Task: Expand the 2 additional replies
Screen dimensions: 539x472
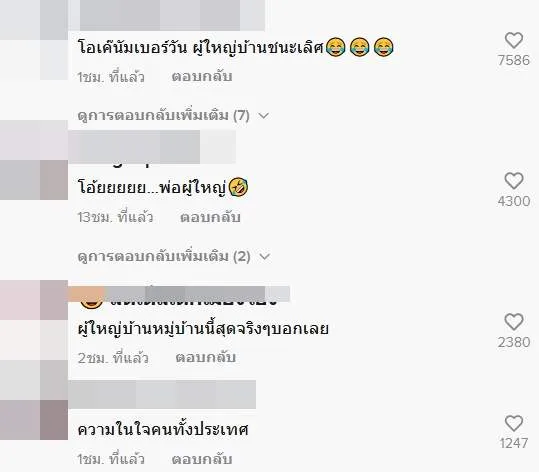Action: tap(164, 256)
